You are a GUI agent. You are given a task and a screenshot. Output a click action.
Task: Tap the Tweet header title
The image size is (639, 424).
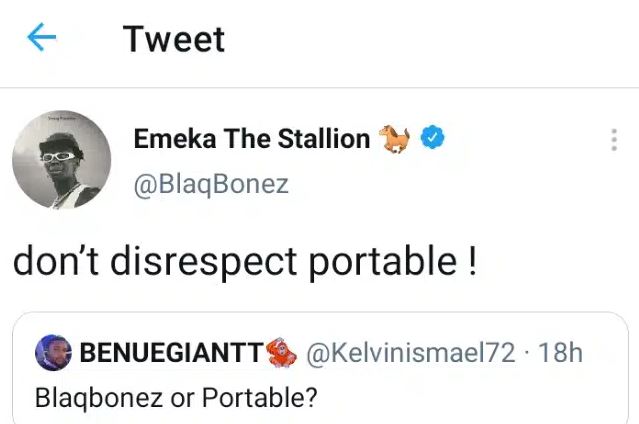click(174, 39)
